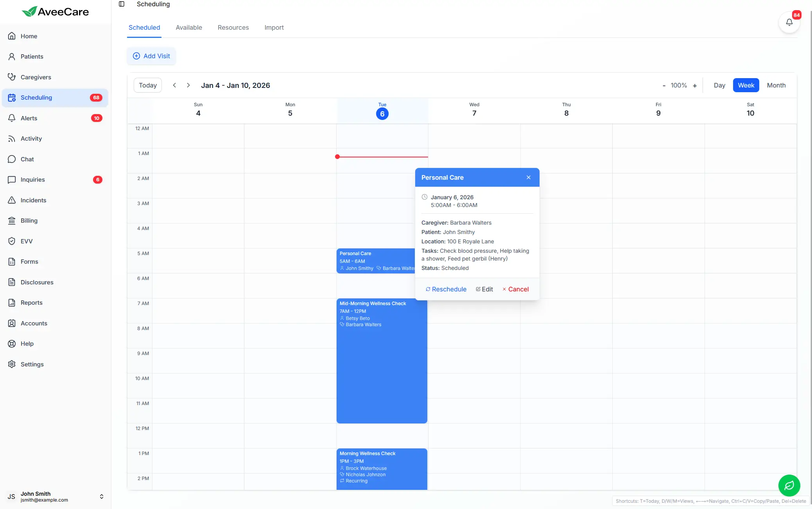Open the Chat section
Screen dimensions: 812x509
tap(27, 159)
